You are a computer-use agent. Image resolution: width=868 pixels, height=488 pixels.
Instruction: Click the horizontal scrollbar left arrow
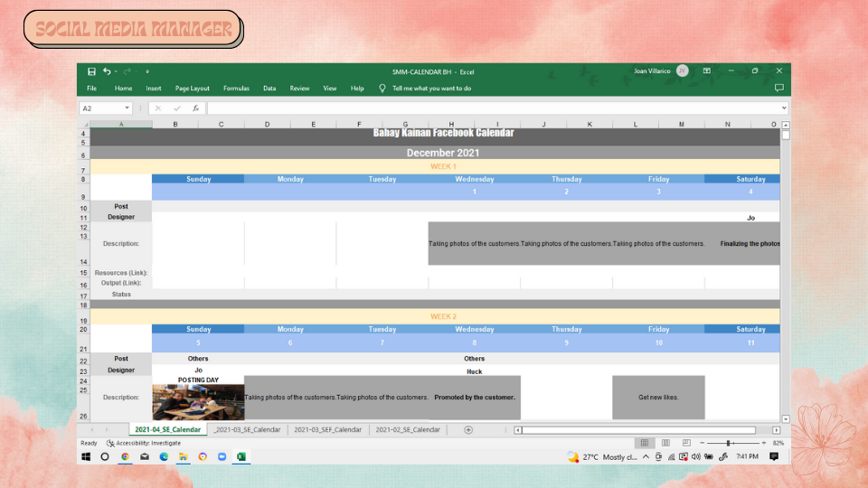517,430
